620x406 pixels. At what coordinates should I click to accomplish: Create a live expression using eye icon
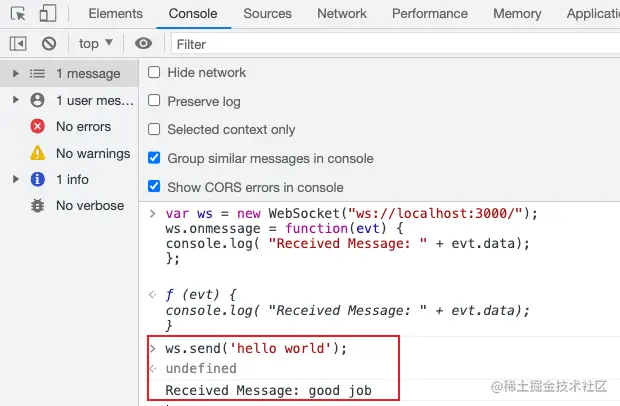pos(143,43)
